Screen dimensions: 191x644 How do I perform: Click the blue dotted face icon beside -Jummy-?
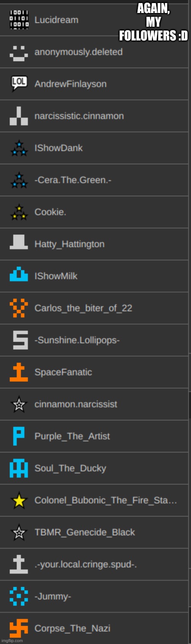click(19, 596)
